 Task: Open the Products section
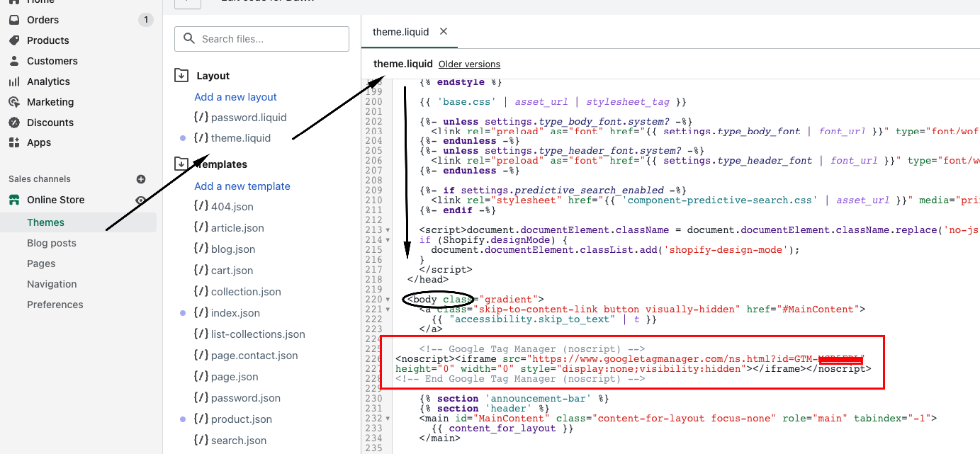pos(48,40)
